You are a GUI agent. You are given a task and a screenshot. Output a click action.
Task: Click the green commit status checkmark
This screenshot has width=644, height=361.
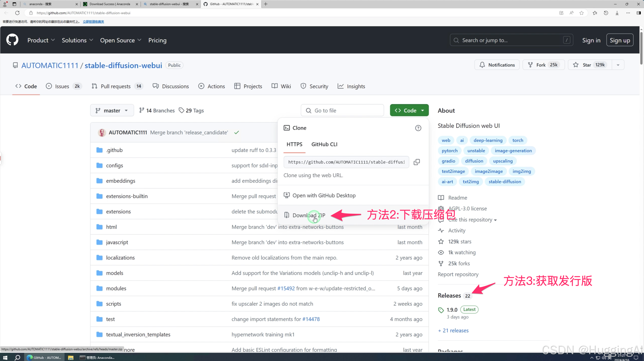point(237,132)
